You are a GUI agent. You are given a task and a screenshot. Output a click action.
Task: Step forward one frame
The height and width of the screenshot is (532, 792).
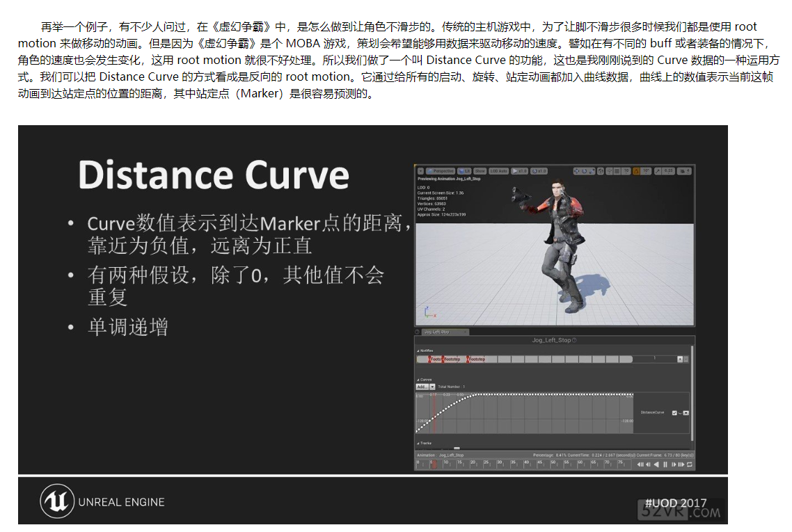click(673, 465)
